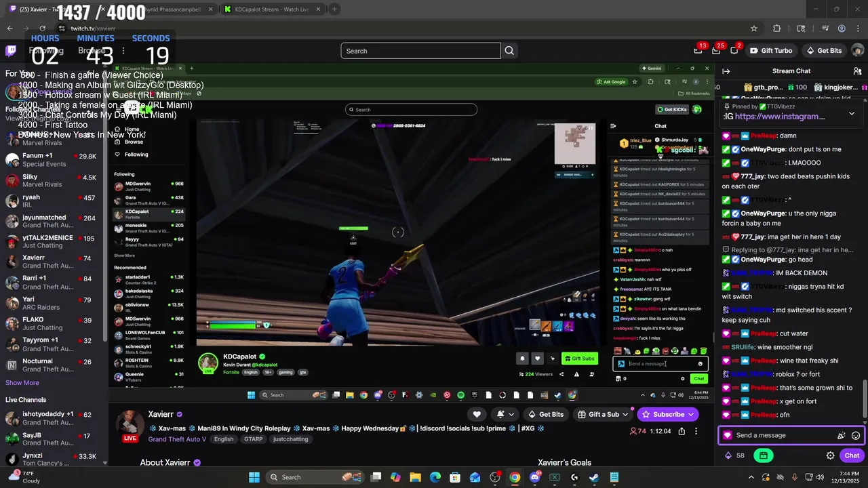Screen dimensions: 868x488
Task: Click the Twitch chat Send a message box
Action: point(780,435)
